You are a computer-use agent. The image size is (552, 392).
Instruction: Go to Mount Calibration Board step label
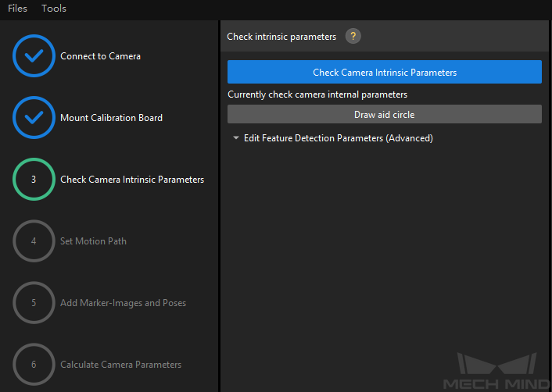coord(111,118)
